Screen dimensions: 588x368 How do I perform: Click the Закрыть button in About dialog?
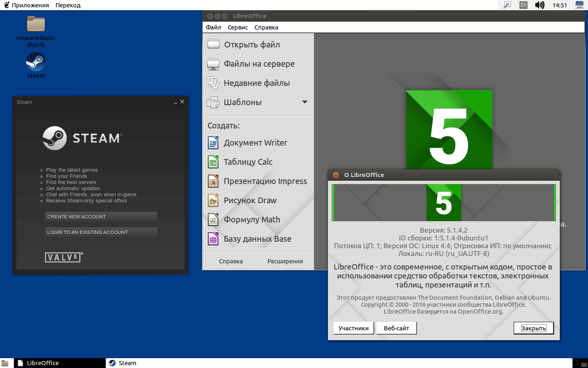pyautogui.click(x=534, y=328)
